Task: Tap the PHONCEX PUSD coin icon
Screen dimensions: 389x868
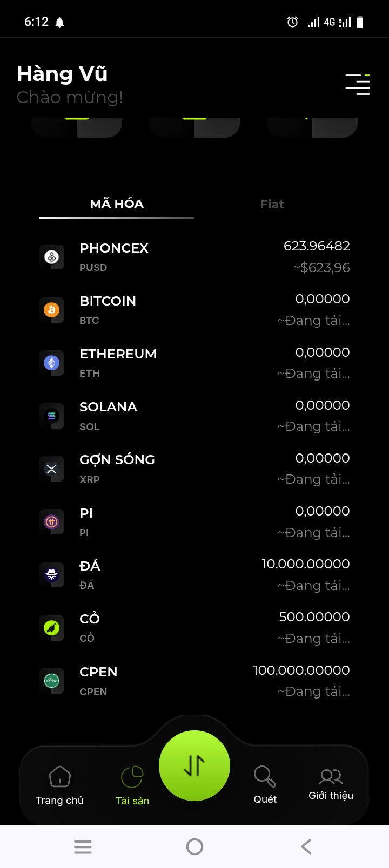Action: click(52, 257)
